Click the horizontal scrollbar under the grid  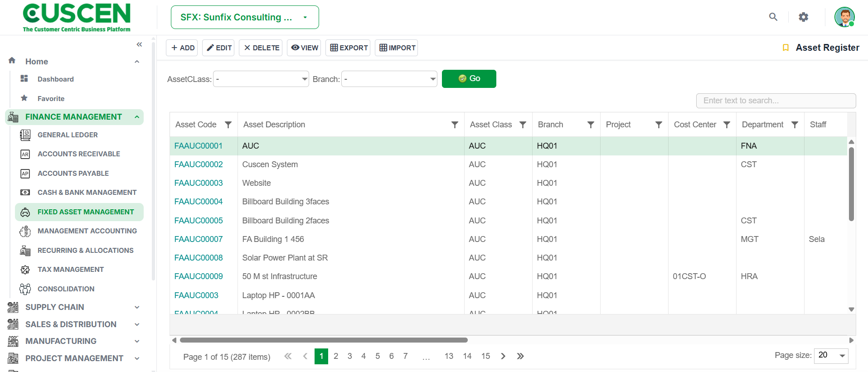pyautogui.click(x=324, y=340)
